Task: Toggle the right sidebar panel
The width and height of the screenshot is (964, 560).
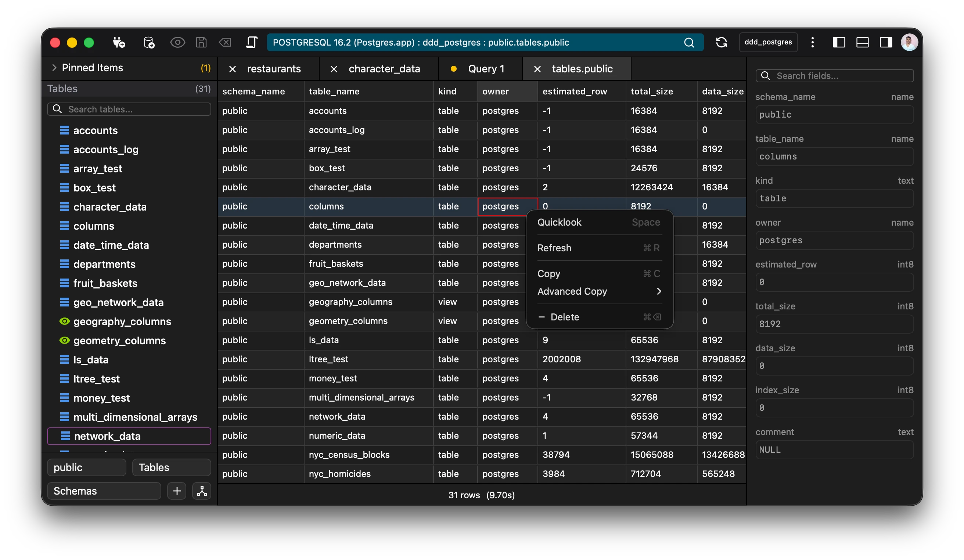Action: pos(886,43)
